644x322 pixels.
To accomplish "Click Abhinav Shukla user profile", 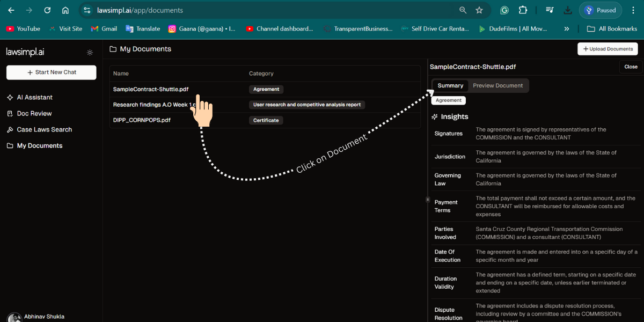I will point(36,317).
